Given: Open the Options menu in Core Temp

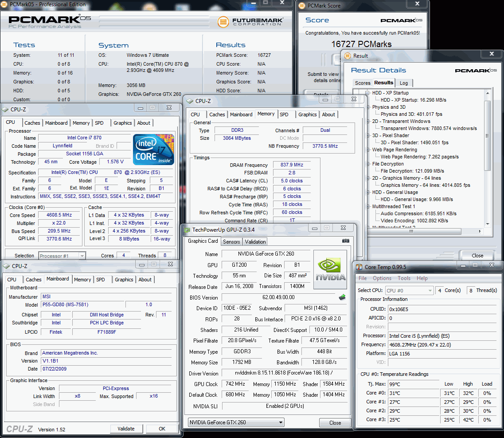Looking at the screenshot, I should [382, 278].
